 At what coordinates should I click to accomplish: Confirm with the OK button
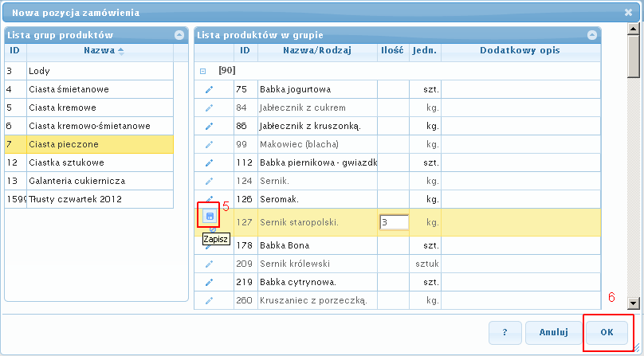click(x=607, y=332)
